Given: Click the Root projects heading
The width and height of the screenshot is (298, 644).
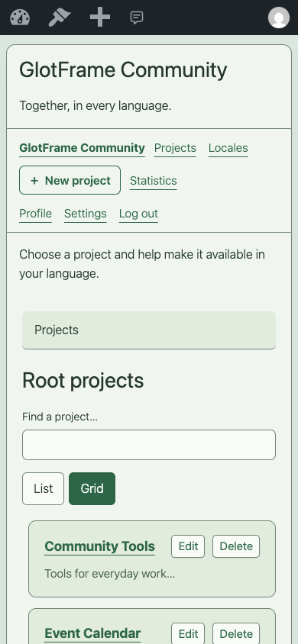Looking at the screenshot, I should (83, 380).
